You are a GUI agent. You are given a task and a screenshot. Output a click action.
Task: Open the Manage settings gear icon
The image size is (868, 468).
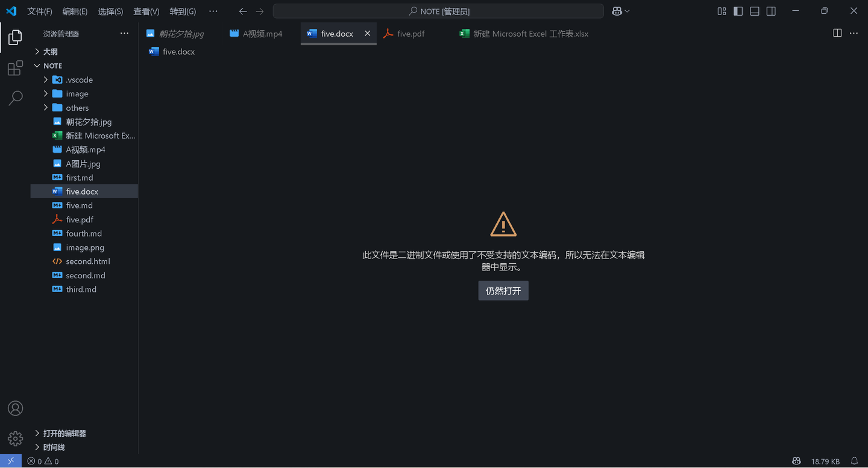pyautogui.click(x=15, y=438)
